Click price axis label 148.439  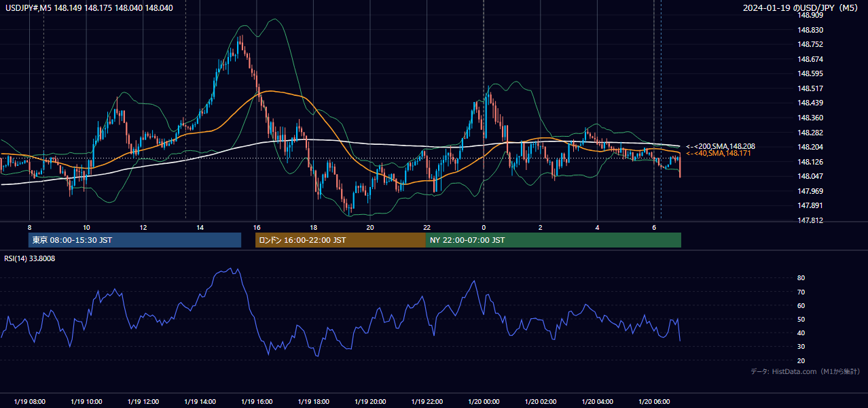click(x=811, y=103)
